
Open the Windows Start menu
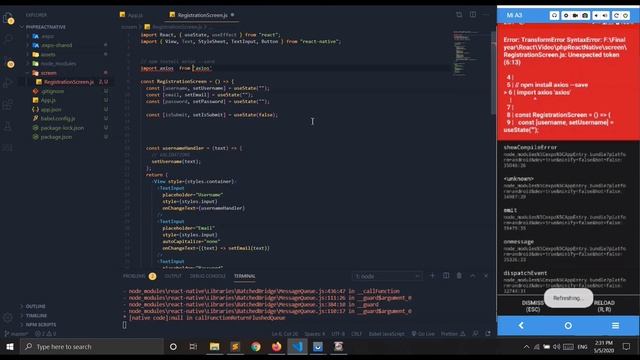10,347
